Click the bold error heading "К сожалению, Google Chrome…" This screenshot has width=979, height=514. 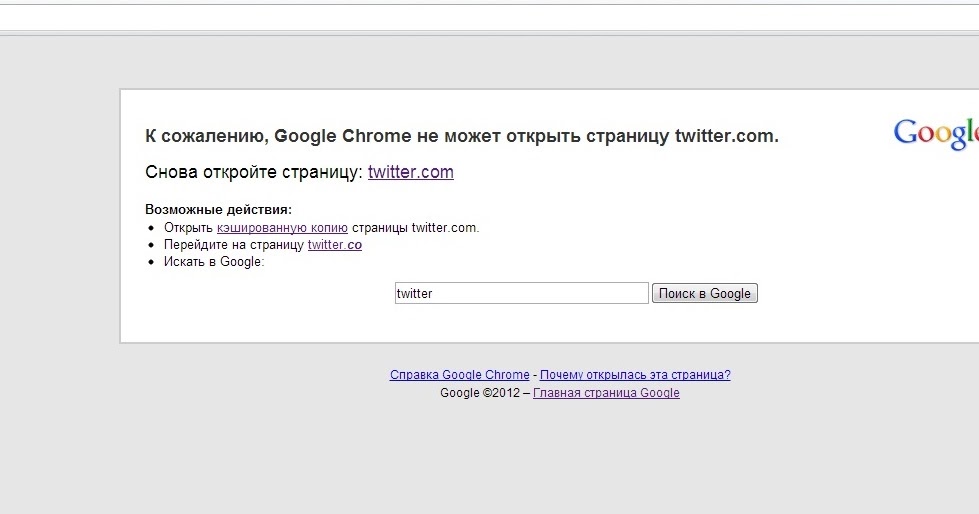[x=461, y=136]
